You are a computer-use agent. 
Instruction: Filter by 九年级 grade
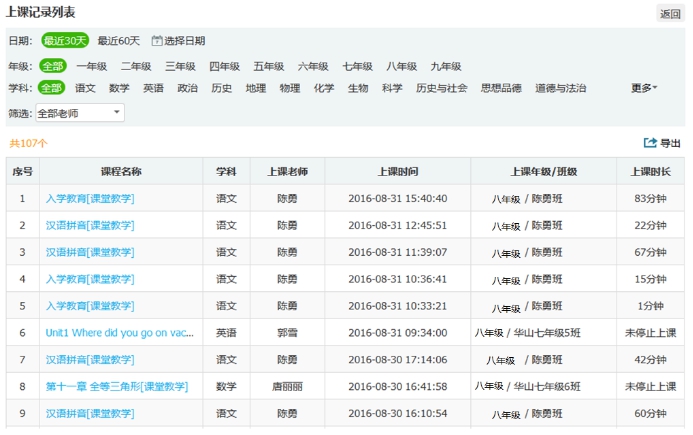click(446, 66)
